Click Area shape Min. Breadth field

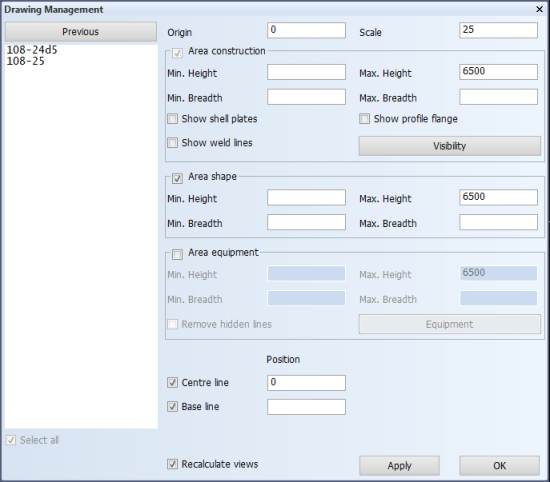(306, 222)
